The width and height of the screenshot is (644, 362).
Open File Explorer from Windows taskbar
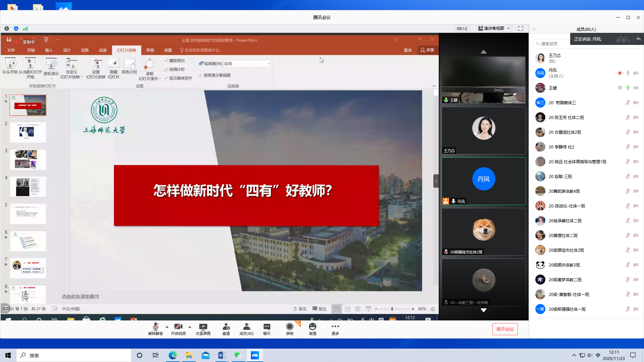189,355
